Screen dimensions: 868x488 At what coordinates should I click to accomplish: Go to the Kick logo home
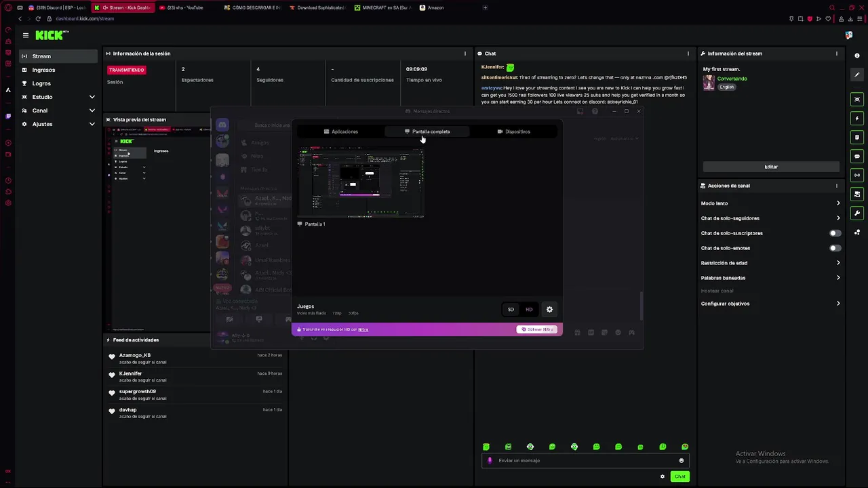pyautogui.click(x=52, y=35)
